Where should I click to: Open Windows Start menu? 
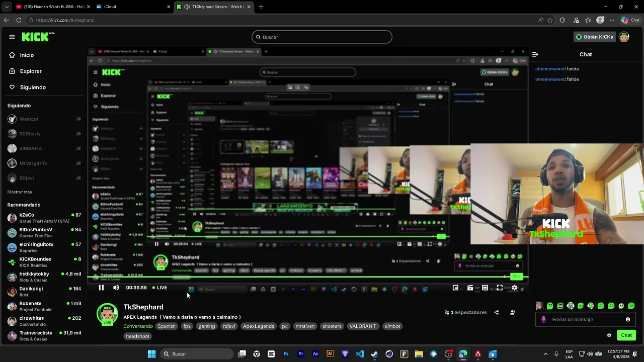point(151,354)
